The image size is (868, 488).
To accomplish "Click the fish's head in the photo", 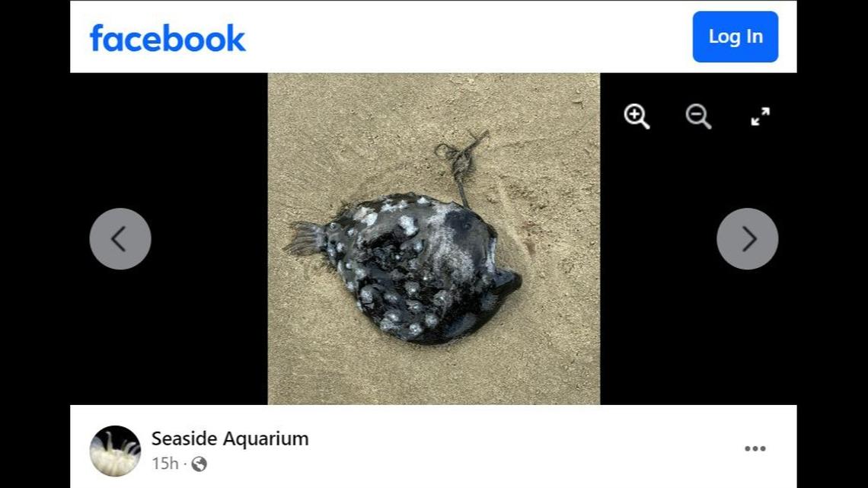I will pos(487,260).
